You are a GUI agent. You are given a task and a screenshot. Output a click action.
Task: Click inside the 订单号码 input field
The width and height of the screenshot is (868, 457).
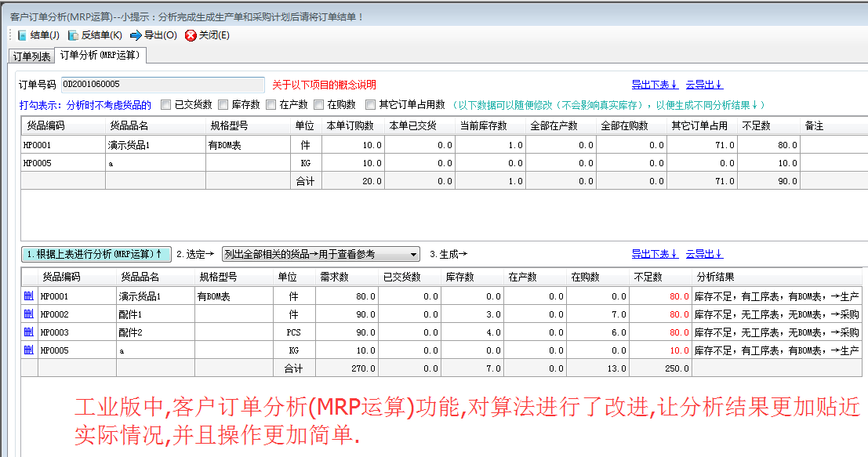pyautogui.click(x=165, y=83)
